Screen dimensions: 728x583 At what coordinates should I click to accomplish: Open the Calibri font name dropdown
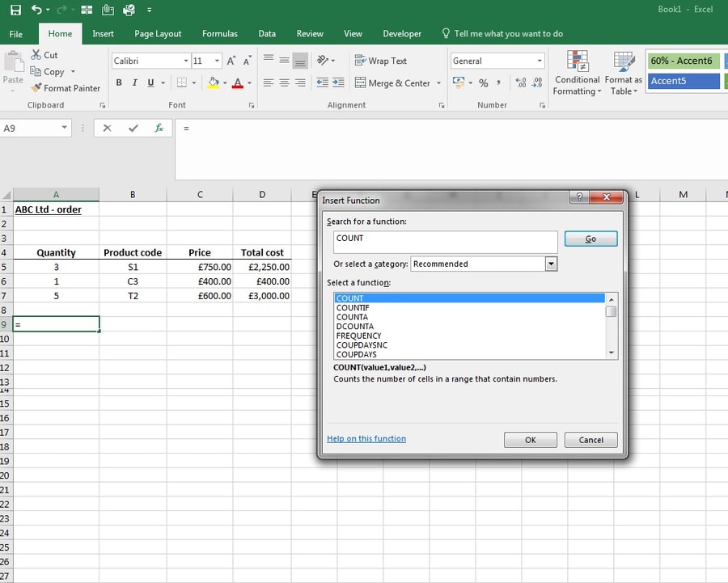(186, 61)
